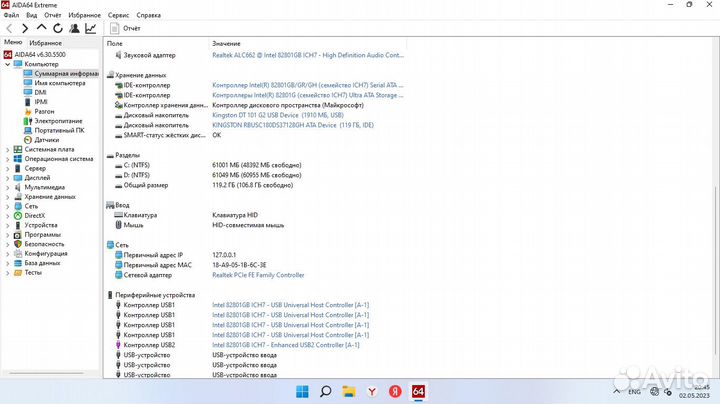Select the D: (NTFS) partition row

[x=208, y=175]
